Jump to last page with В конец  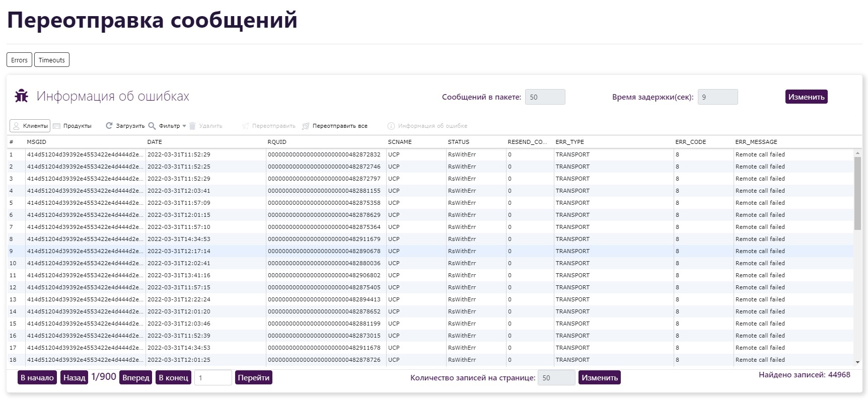coord(173,377)
